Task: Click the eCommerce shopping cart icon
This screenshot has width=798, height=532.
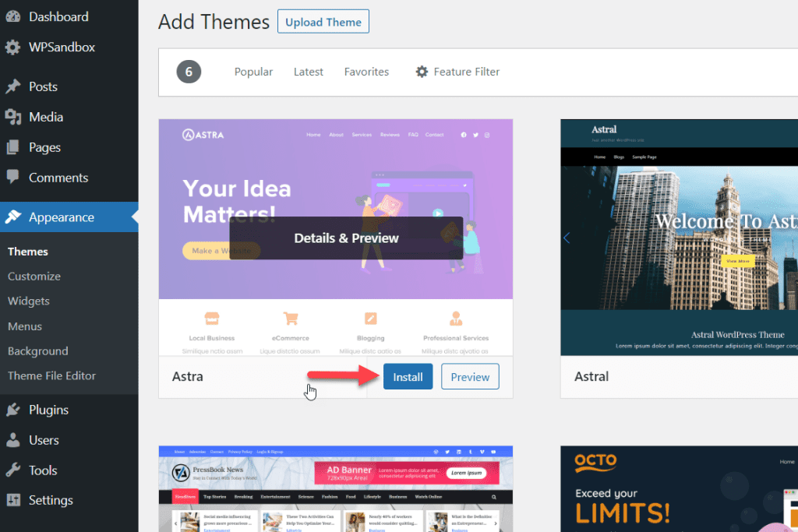Action: (291, 319)
